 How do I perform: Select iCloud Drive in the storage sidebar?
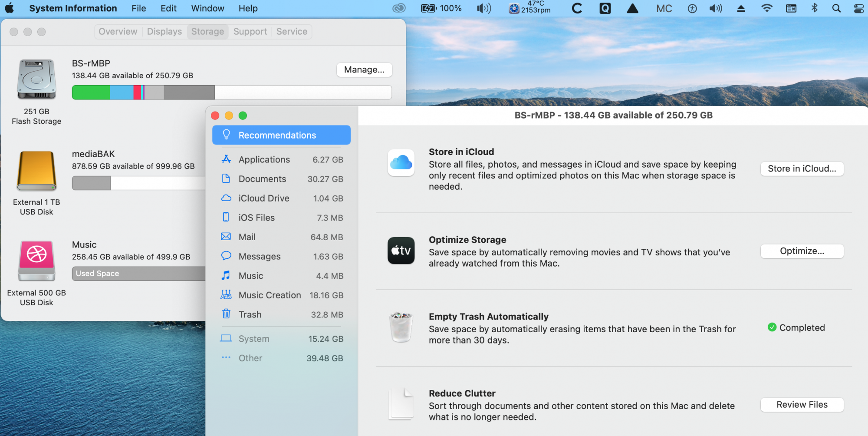click(x=282, y=198)
